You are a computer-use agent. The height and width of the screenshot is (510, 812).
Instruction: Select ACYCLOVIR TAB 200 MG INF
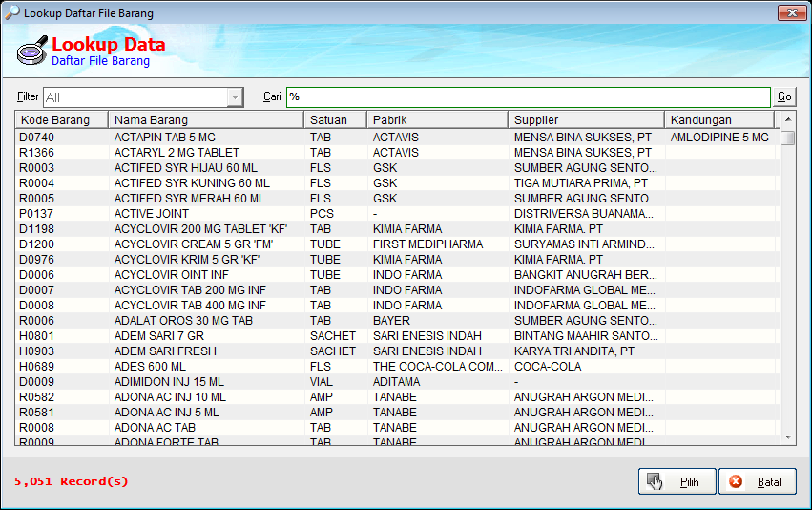[x=397, y=290]
